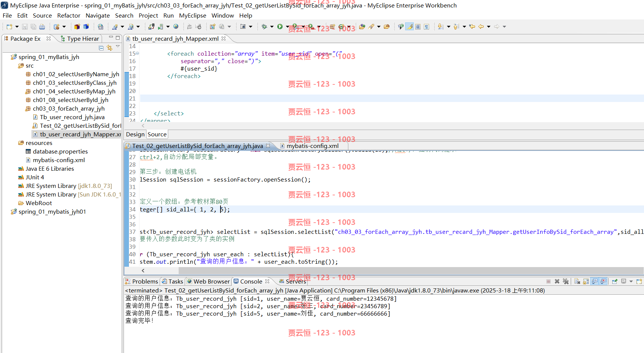Open the MyEclipse menu
This screenshot has width=644, height=353.
[192, 15]
